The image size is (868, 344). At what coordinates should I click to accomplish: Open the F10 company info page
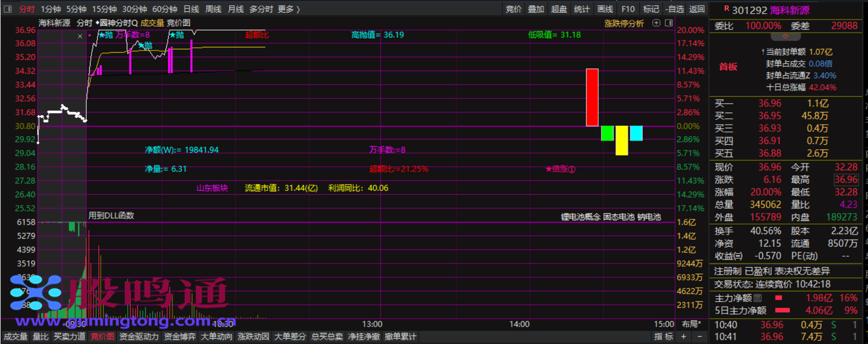pyautogui.click(x=628, y=9)
